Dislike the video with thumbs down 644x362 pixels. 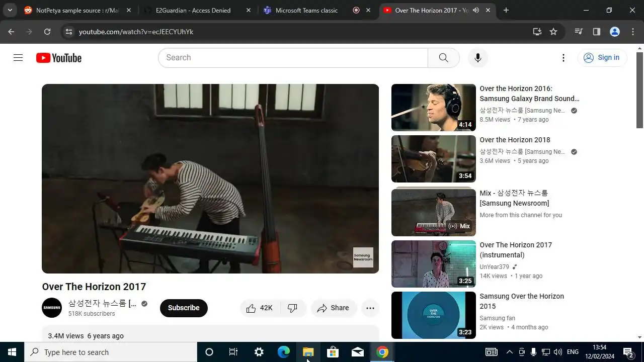(x=293, y=308)
